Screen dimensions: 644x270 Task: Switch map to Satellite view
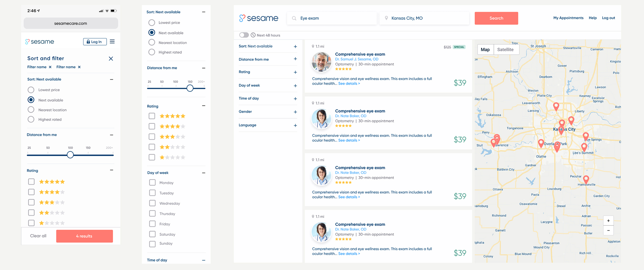point(506,49)
